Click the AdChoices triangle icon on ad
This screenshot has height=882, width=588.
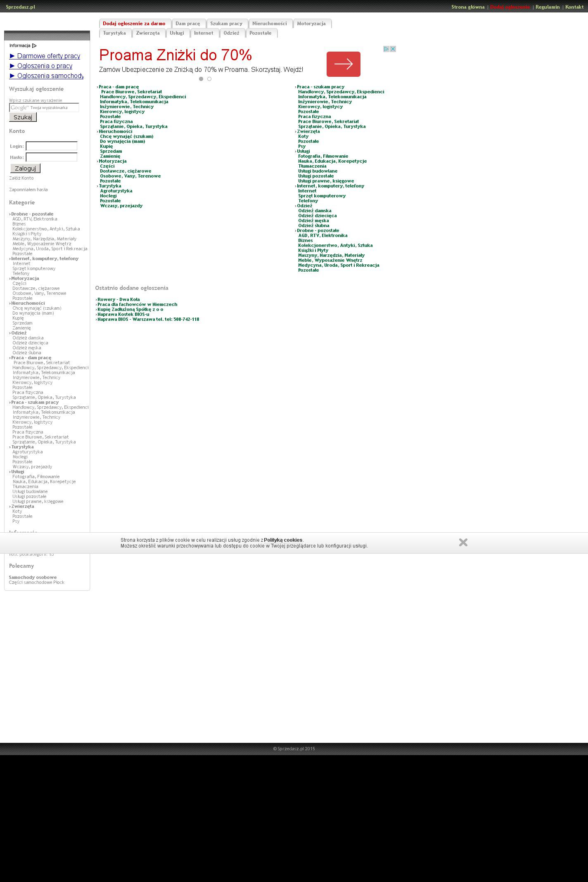[x=386, y=49]
